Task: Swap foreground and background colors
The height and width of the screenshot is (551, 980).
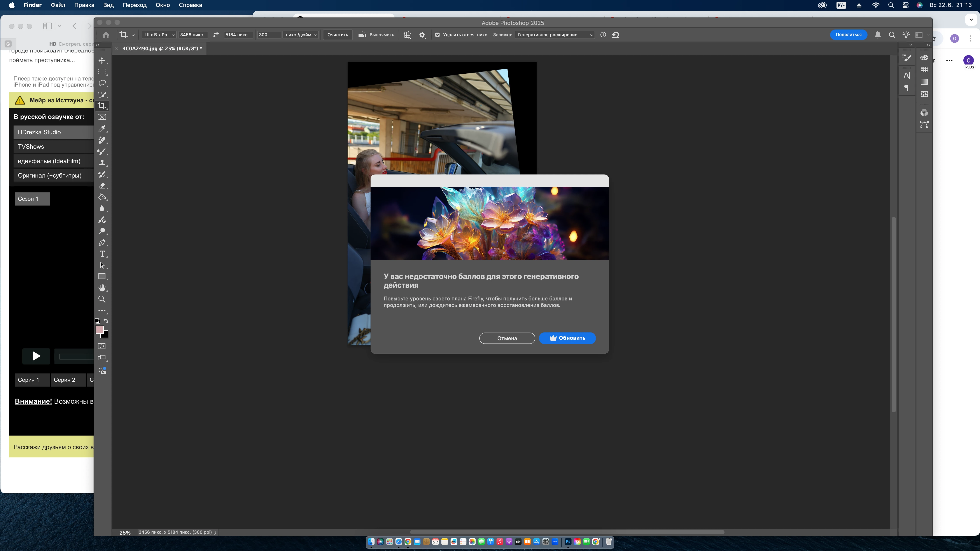Action: coord(106,321)
